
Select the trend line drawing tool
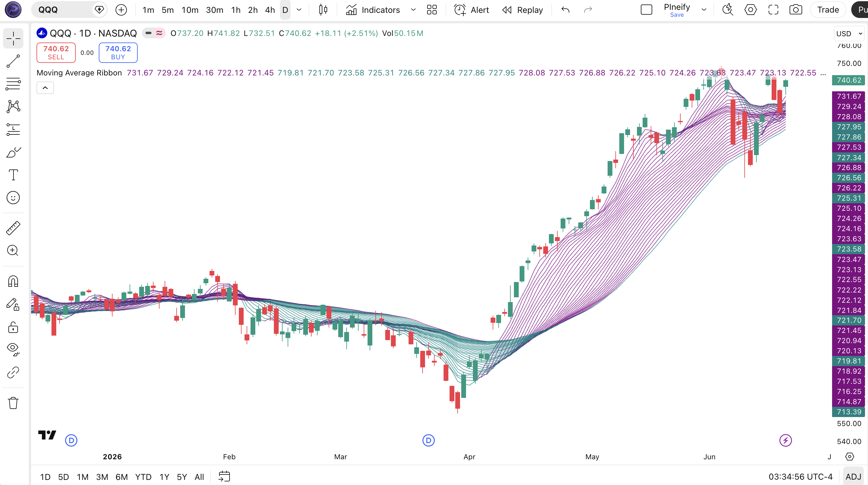pos(13,61)
